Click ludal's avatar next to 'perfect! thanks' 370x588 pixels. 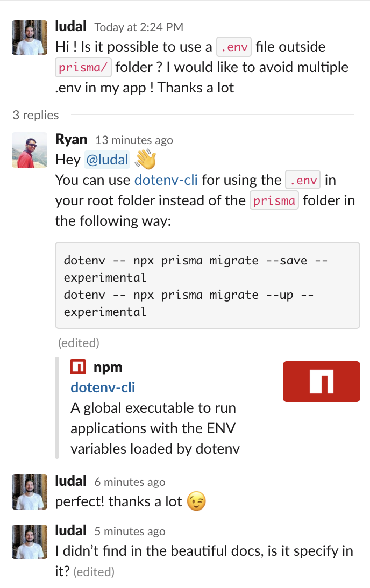coord(30,491)
